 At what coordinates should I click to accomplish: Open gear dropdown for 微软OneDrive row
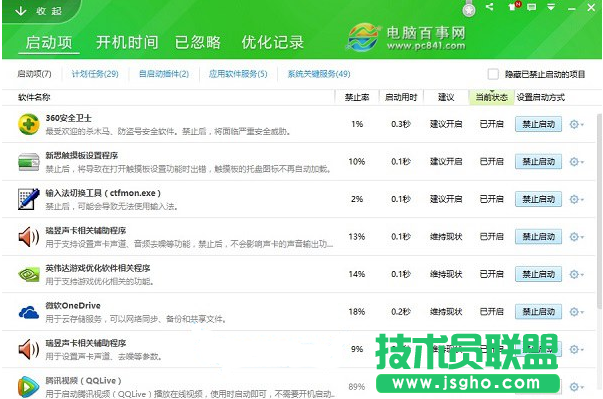(576, 312)
